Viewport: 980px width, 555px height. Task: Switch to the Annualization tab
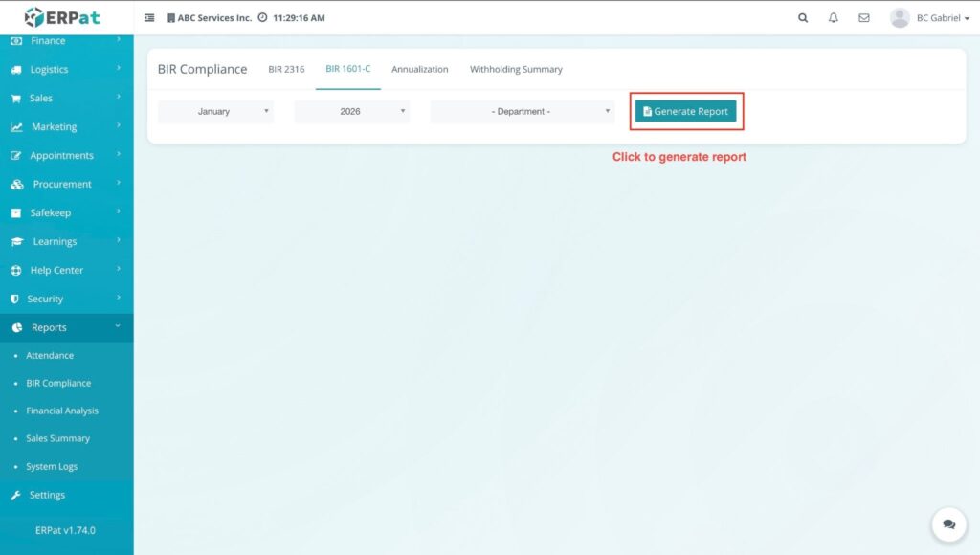click(x=420, y=69)
